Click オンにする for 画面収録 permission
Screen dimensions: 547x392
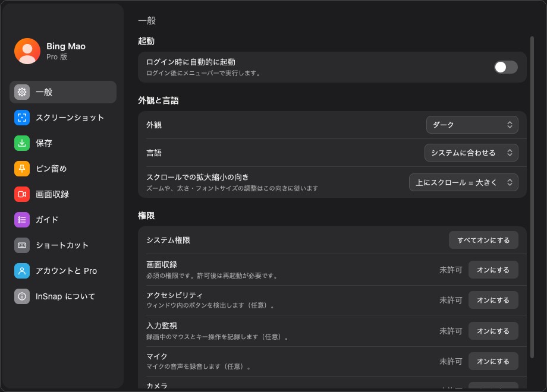click(x=493, y=270)
